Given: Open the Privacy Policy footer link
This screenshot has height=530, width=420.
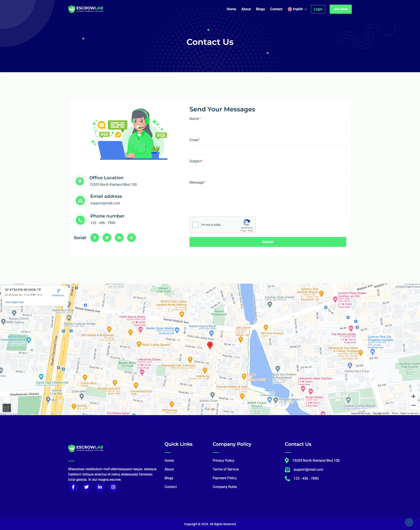Looking at the screenshot, I should pos(223,460).
